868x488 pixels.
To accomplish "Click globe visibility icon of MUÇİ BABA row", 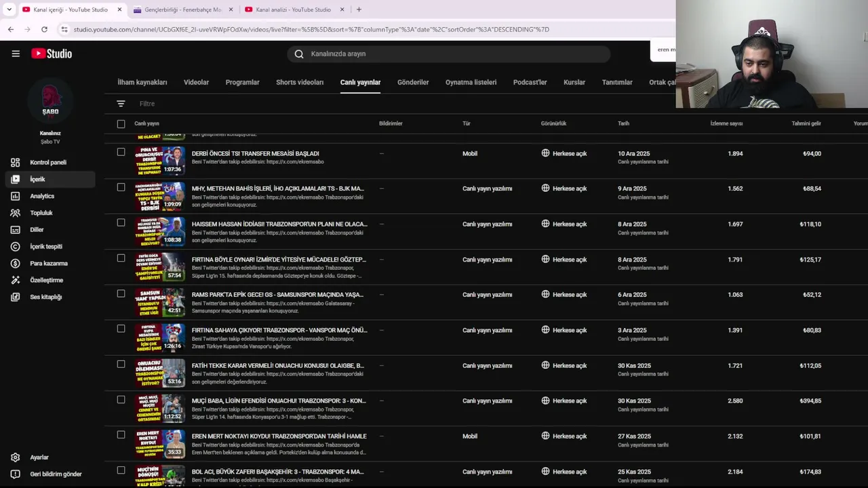I will pos(545,401).
